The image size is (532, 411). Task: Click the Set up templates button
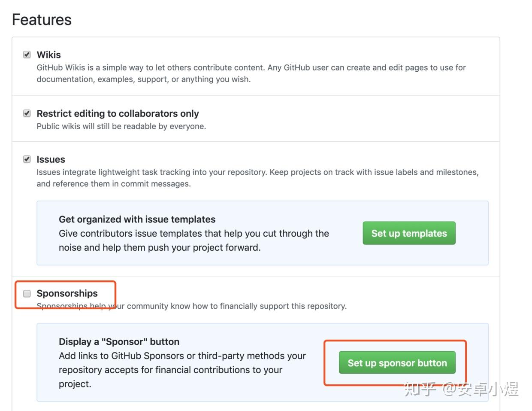[408, 233]
